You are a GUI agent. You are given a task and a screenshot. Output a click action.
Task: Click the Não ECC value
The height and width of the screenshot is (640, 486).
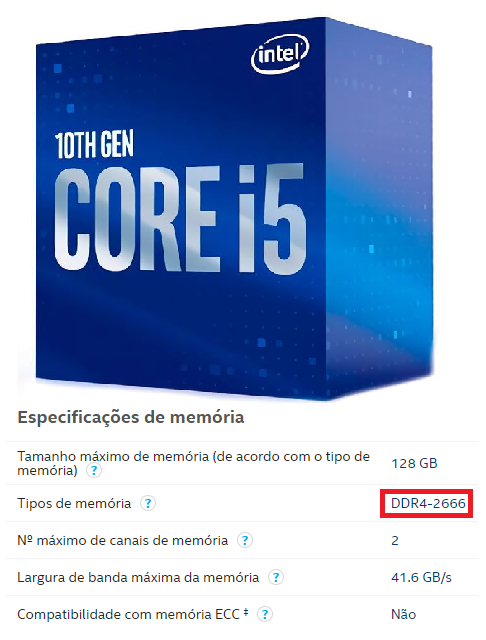point(404,615)
